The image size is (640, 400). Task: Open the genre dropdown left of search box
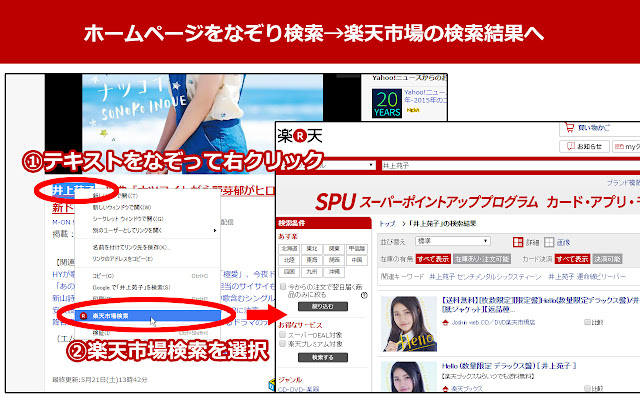click(327, 165)
